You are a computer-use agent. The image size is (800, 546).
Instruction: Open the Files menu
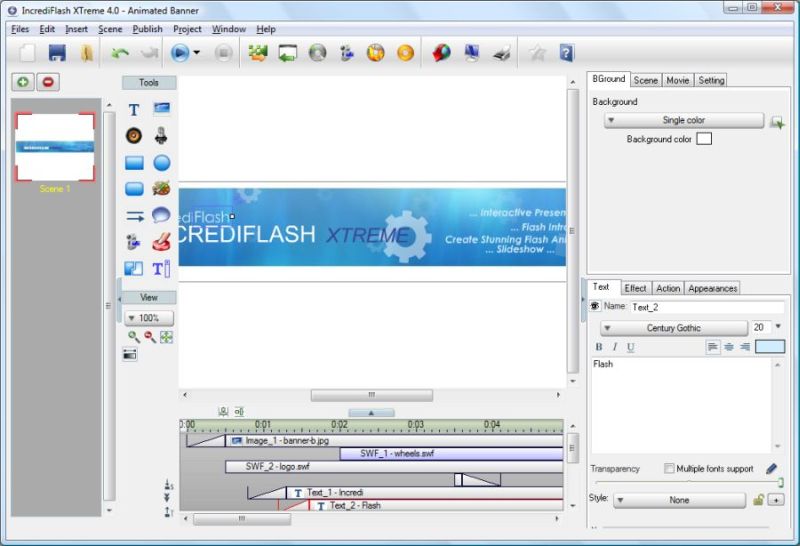[x=20, y=29]
